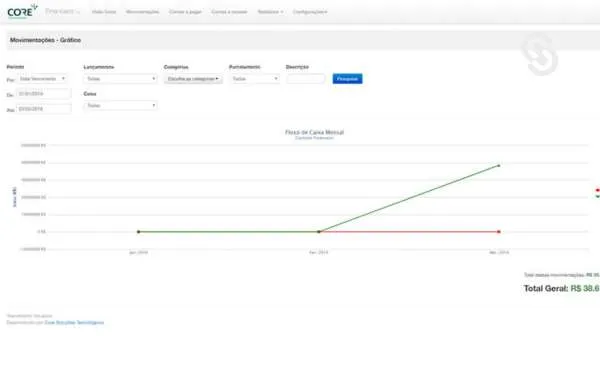Open the Core Soluções Tecnológicas link
This screenshot has width=600, height=375.
tap(74, 323)
